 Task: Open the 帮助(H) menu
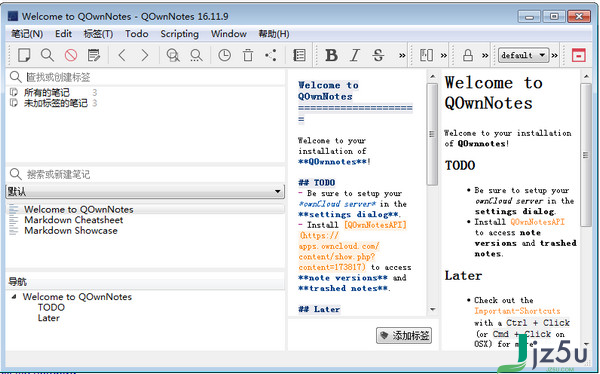(x=274, y=34)
